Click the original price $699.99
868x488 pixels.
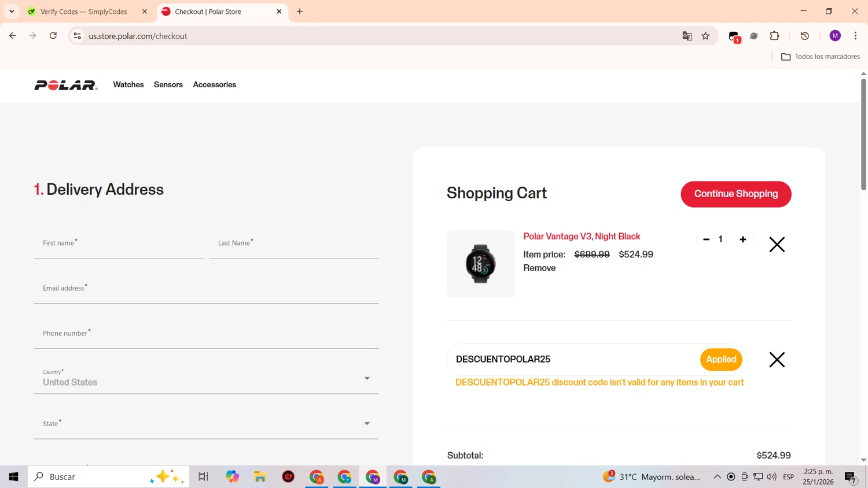(x=592, y=254)
